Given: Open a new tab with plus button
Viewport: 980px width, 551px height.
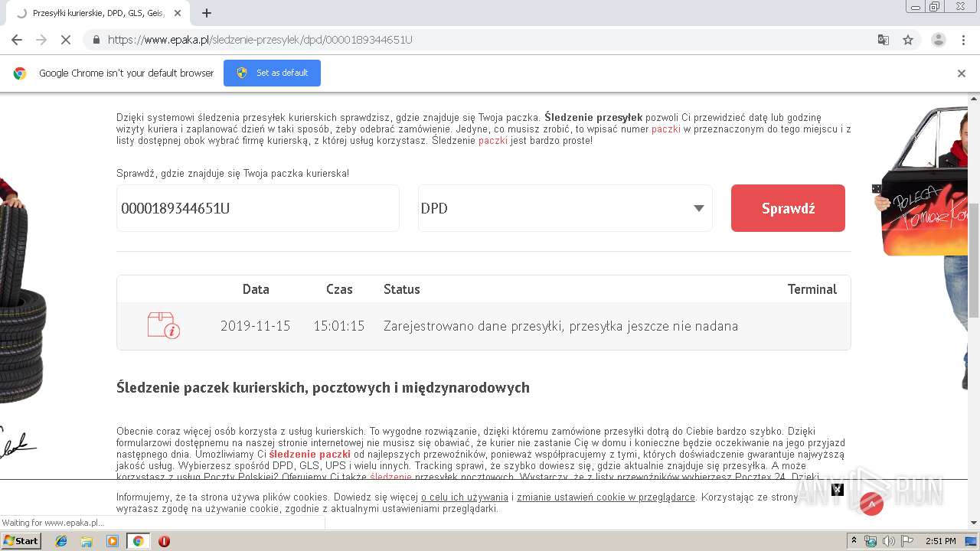Looking at the screenshot, I should pyautogui.click(x=207, y=13).
